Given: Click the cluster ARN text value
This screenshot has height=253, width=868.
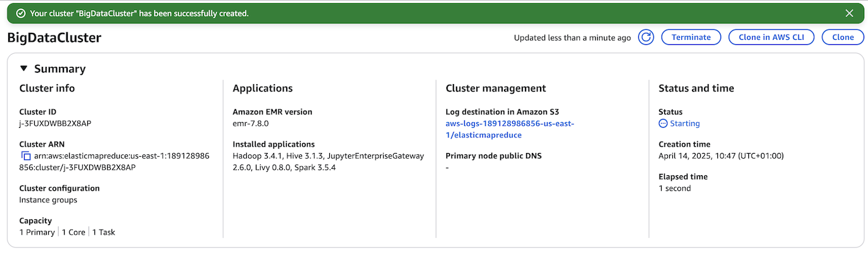Looking at the screenshot, I should (x=115, y=161).
